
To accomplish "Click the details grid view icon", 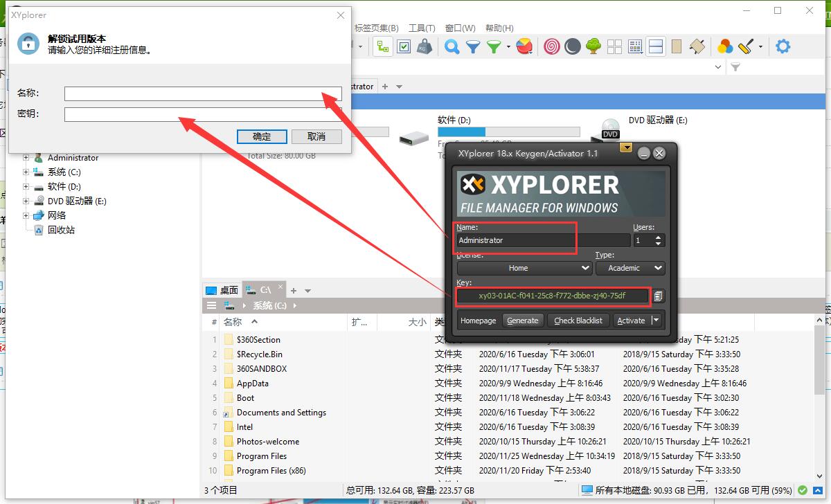I will point(635,46).
